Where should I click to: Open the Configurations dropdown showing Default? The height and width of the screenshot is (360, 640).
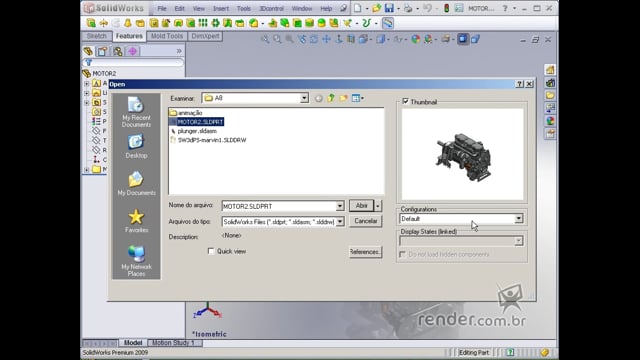pyautogui.click(x=518, y=219)
